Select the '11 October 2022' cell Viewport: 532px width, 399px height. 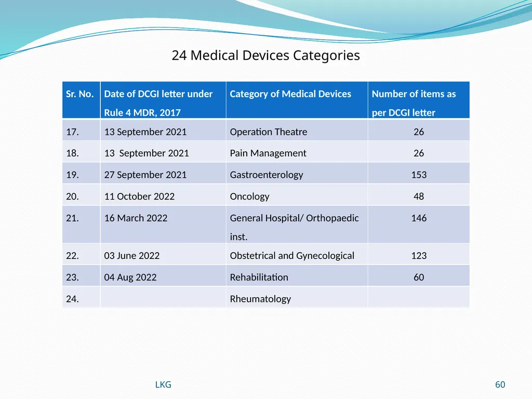163,195
